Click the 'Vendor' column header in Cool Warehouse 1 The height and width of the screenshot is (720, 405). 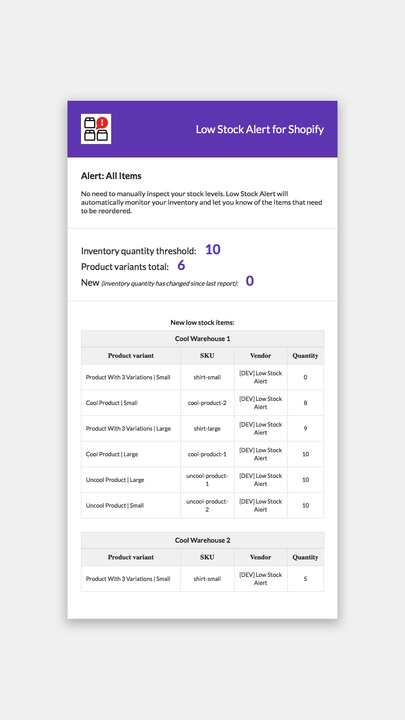[x=260, y=356]
